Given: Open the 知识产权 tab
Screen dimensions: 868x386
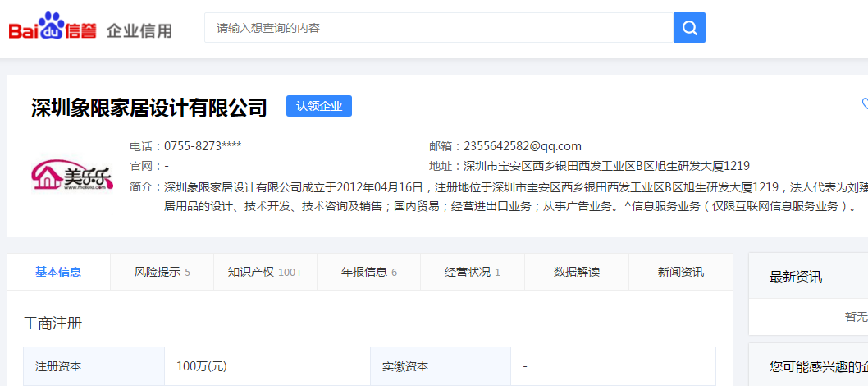Looking at the screenshot, I should point(265,272).
